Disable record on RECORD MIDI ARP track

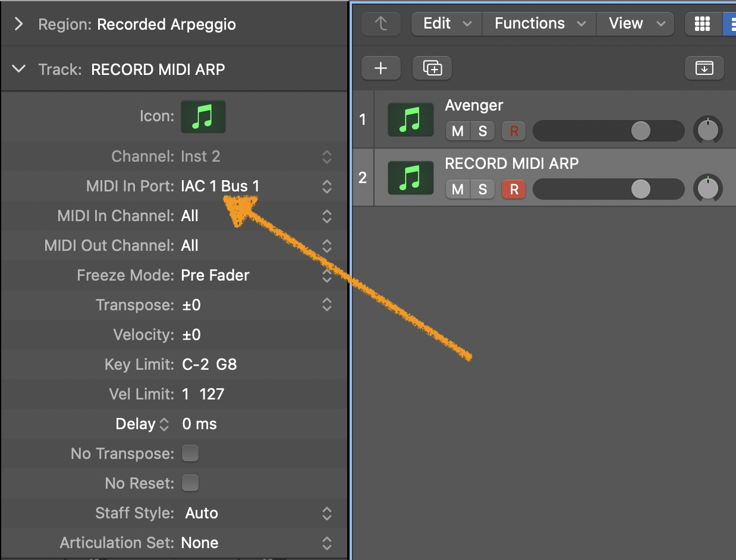[514, 190]
